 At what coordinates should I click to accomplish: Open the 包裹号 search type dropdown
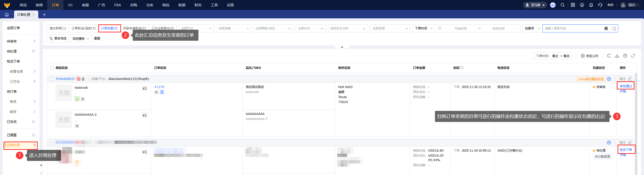(x=532, y=28)
